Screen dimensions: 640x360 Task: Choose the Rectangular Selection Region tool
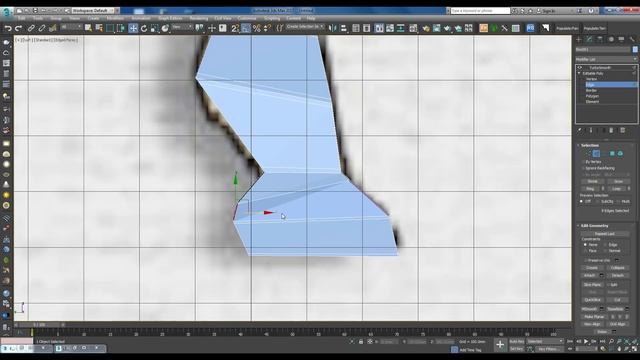tap(110, 28)
